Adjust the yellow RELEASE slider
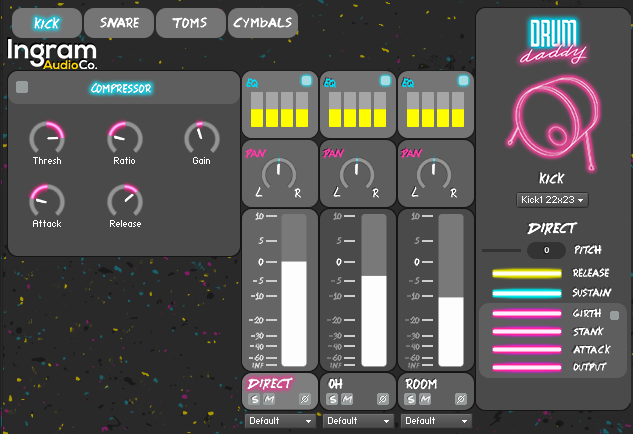 coord(527,274)
